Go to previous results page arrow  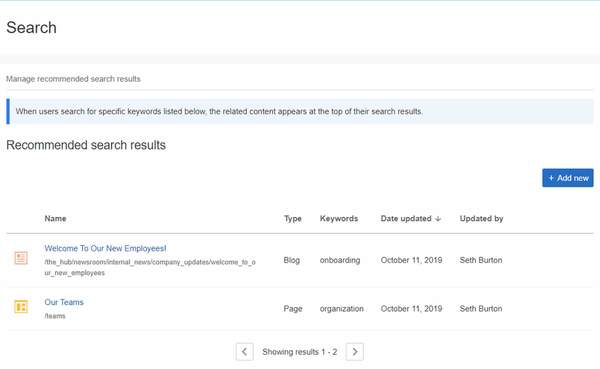click(245, 351)
